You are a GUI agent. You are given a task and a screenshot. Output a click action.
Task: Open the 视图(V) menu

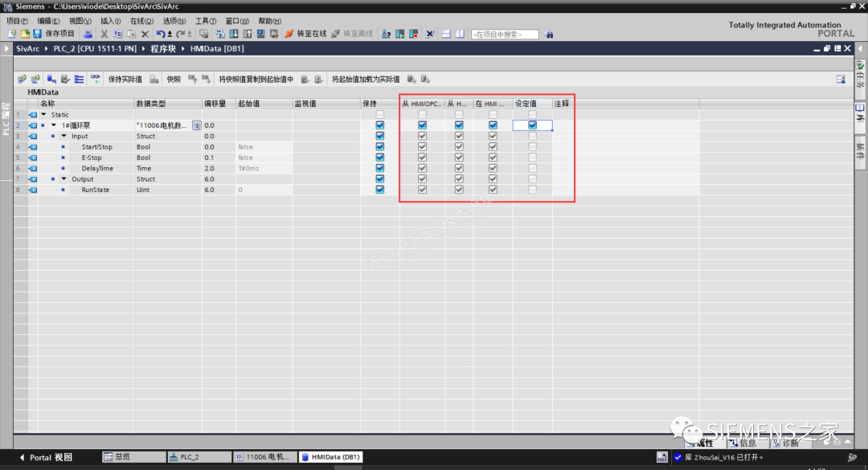click(x=80, y=21)
